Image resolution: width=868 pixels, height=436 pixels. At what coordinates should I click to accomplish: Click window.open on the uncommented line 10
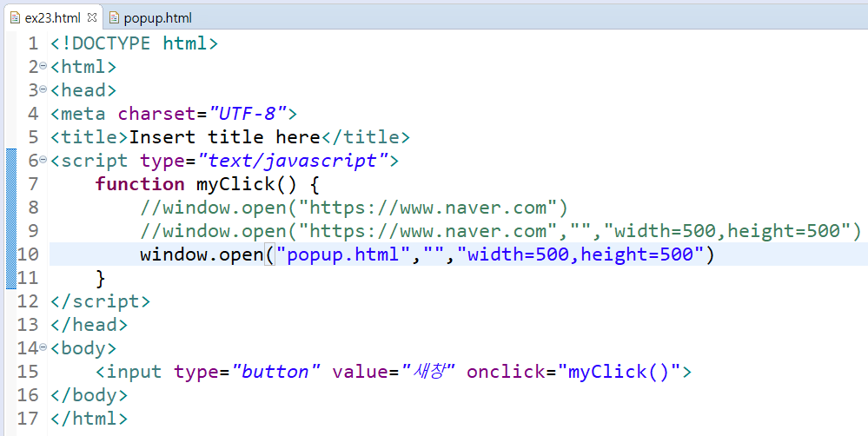202,254
